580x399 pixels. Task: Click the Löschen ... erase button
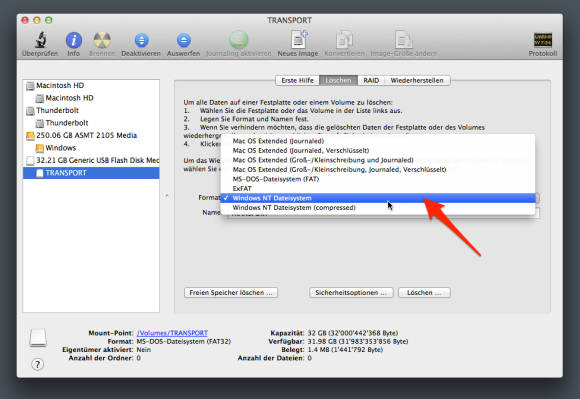point(424,293)
